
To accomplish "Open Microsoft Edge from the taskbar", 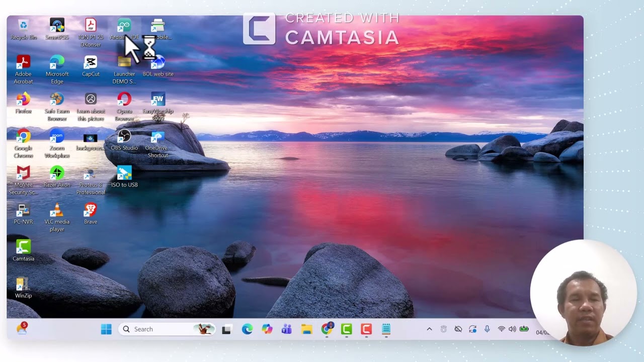I will tap(247, 329).
